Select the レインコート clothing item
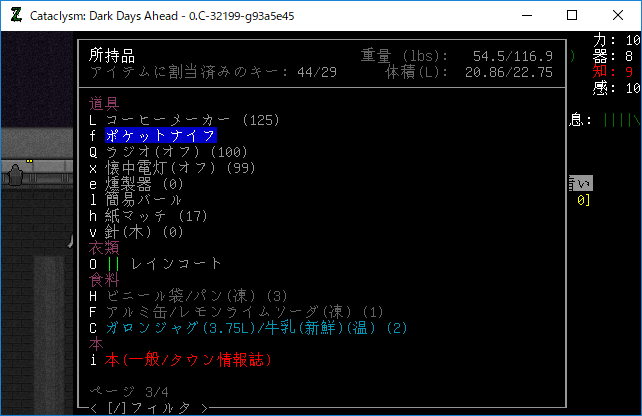 pyautogui.click(x=176, y=264)
